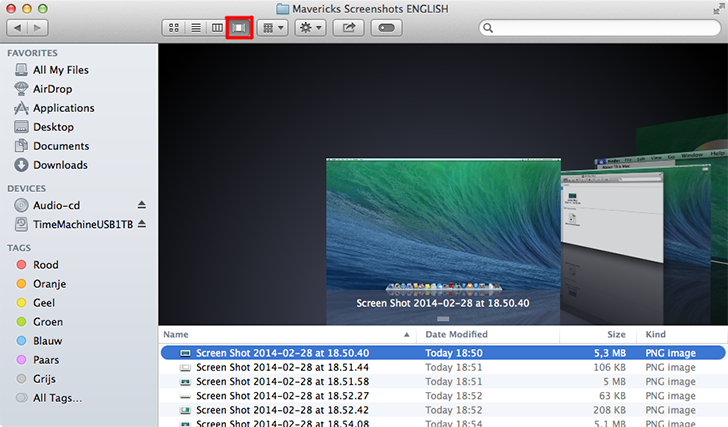728x427 pixels.
Task: Click the file icon of the 18.50.40 row
Action: (185, 353)
